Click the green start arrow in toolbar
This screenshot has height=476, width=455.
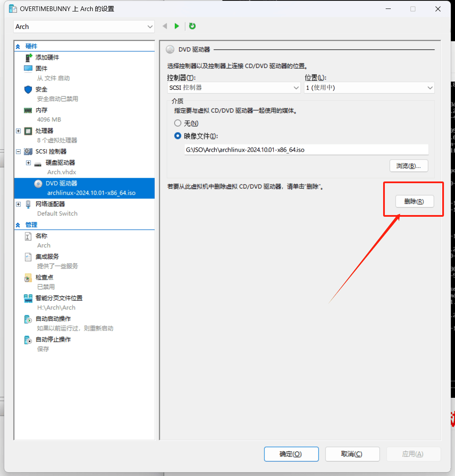(x=177, y=26)
